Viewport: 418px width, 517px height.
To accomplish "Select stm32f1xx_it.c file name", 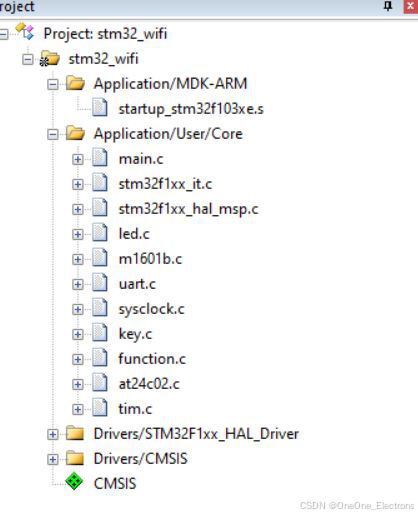I will pyautogui.click(x=165, y=184).
